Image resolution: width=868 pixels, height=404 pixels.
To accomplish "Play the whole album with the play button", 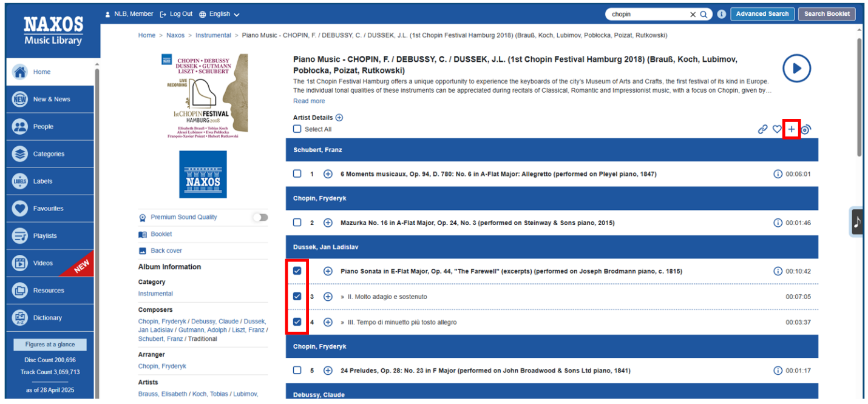I will point(796,68).
